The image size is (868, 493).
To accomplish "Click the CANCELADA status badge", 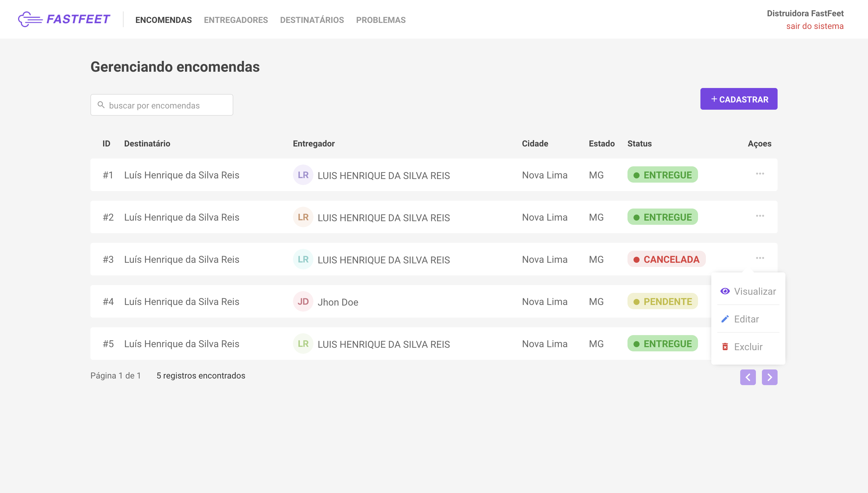I will [666, 259].
